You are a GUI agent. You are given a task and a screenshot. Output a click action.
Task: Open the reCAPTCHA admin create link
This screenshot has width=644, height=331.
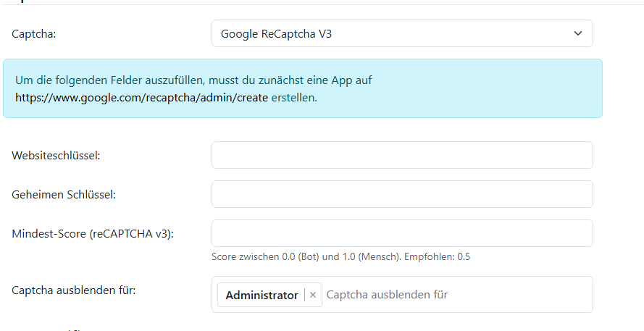[141, 97]
